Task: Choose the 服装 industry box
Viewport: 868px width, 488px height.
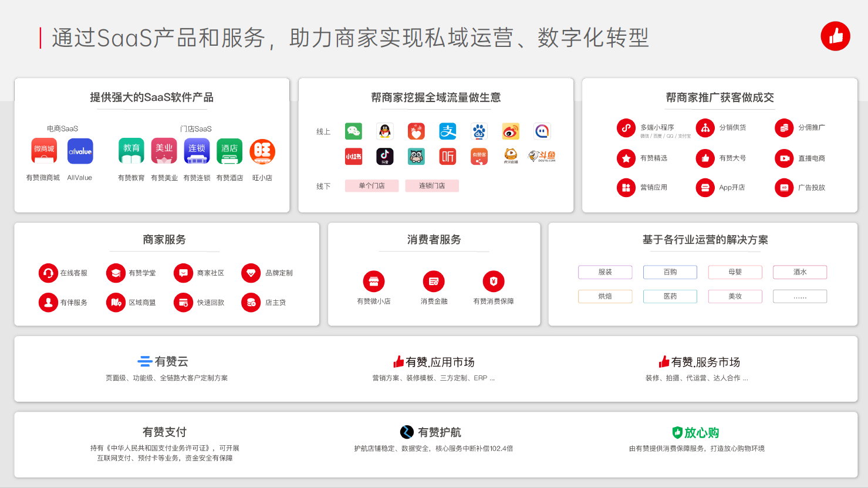Action: 605,272
